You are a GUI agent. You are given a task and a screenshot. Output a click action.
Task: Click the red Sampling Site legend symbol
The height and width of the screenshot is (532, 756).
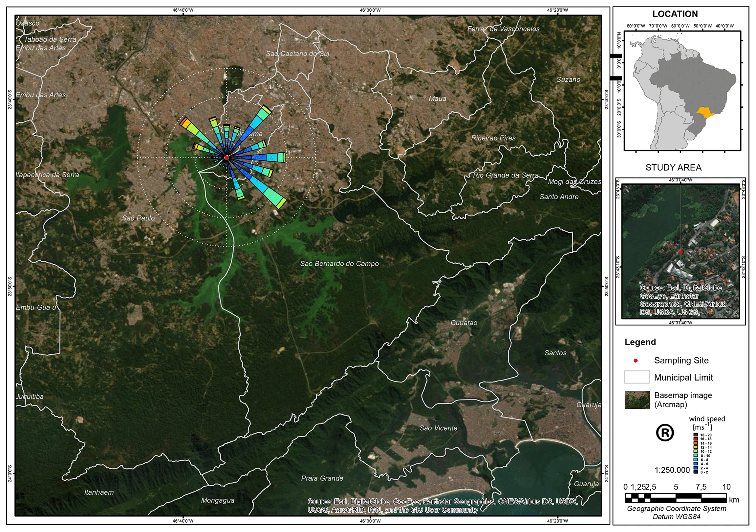(636, 361)
